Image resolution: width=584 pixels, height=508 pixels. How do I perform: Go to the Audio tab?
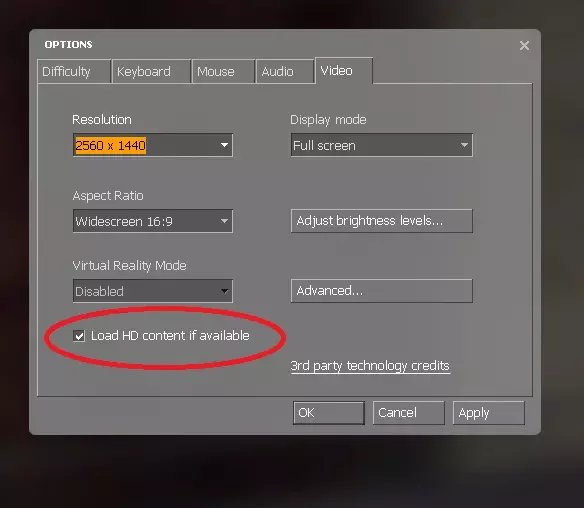(285, 71)
